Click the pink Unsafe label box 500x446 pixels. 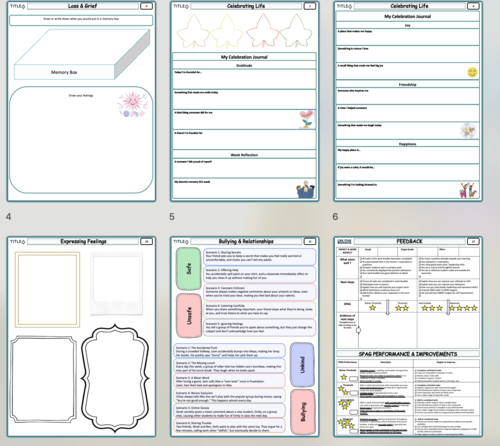[189, 315]
